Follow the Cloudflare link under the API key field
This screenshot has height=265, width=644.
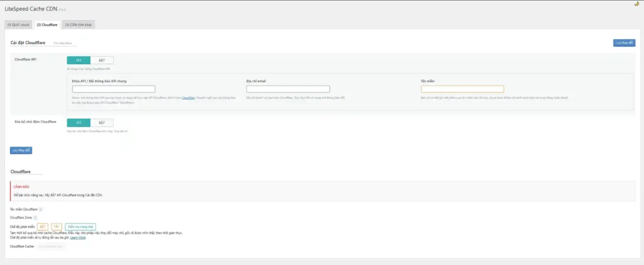[x=189, y=98]
